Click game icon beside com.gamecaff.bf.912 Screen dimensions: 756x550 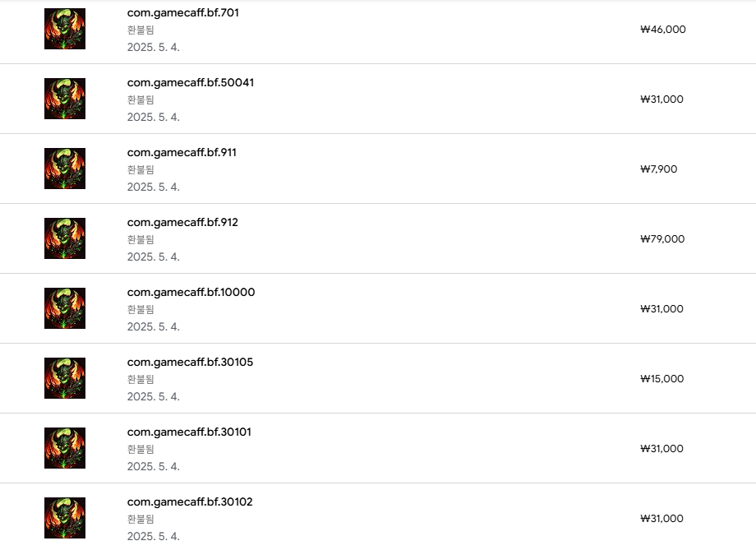click(65, 238)
